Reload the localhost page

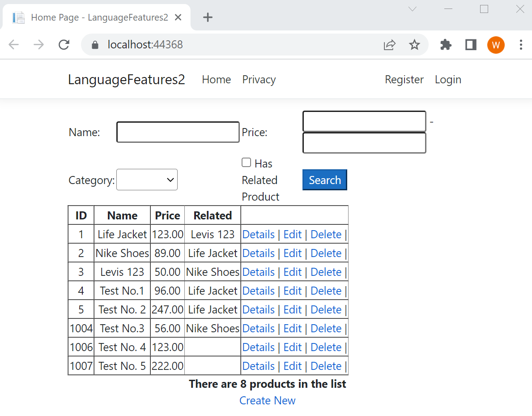click(64, 45)
